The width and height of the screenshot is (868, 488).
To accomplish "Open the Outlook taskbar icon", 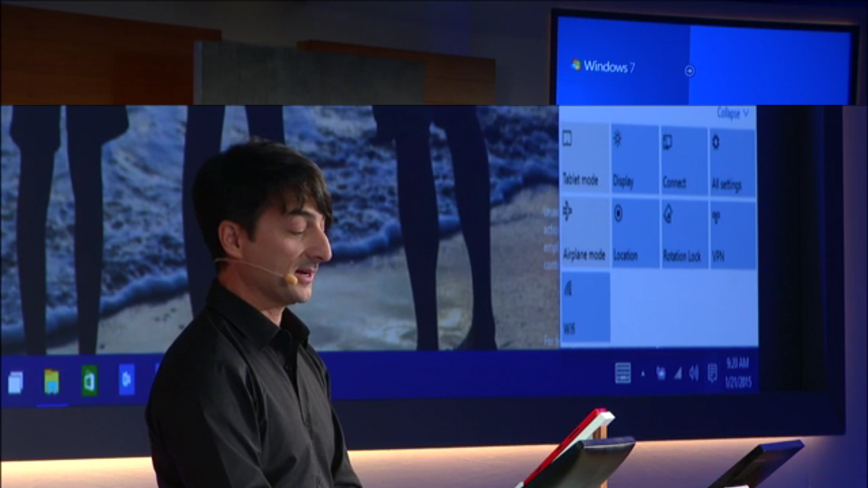I will [x=127, y=380].
